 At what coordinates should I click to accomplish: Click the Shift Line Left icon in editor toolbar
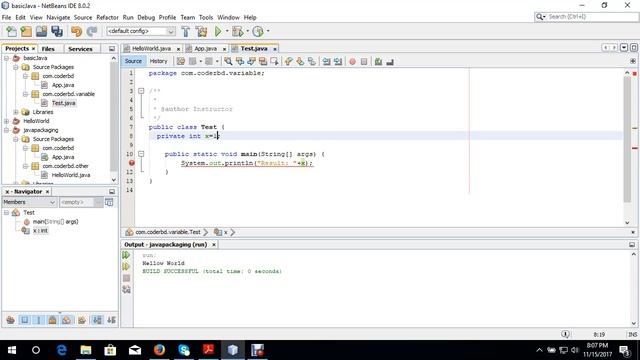(x=326, y=62)
